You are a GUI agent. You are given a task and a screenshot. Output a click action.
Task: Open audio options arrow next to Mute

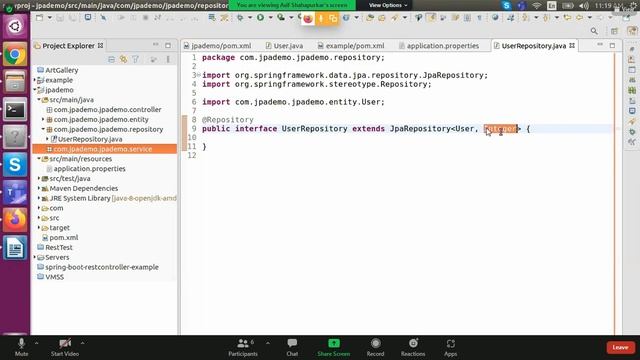[x=36, y=344]
